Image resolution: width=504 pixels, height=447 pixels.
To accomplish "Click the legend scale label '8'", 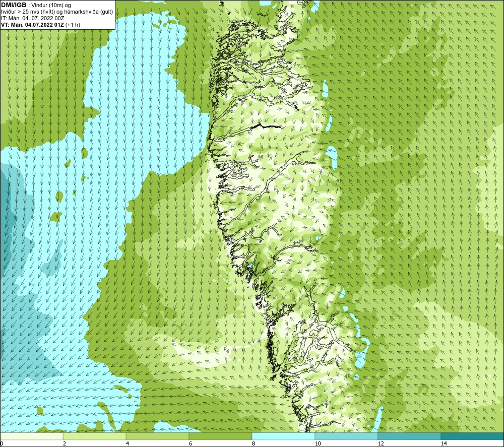I will (x=254, y=443).
